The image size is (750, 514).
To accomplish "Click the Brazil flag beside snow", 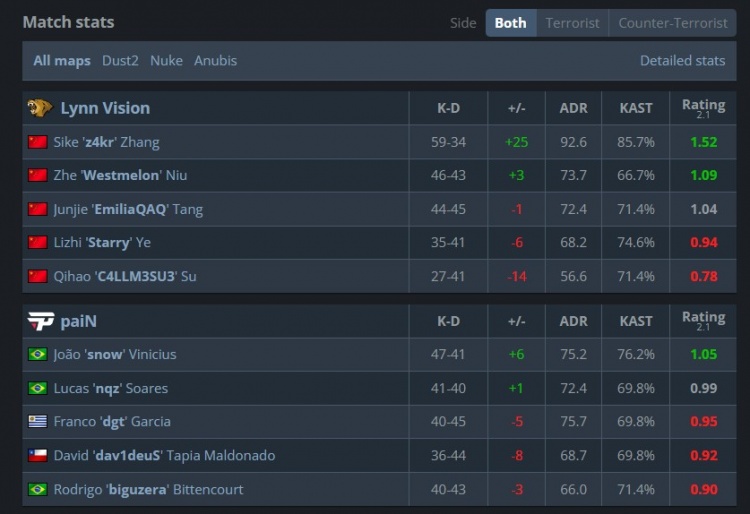I will pyautogui.click(x=38, y=354).
